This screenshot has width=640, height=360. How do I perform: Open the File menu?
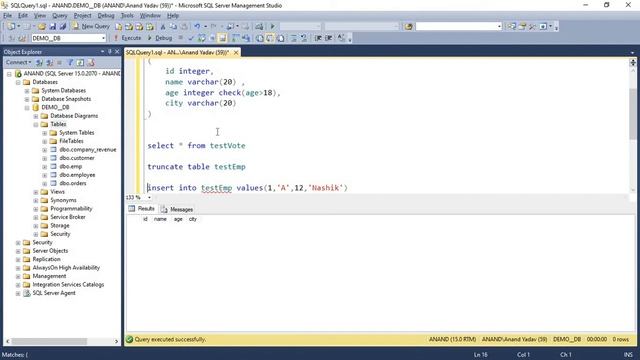[x=7, y=16]
